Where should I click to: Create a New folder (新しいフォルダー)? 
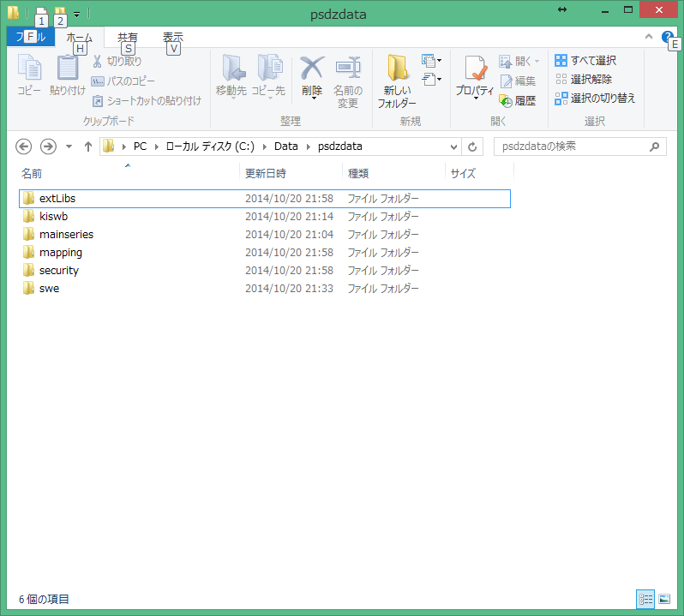397,81
